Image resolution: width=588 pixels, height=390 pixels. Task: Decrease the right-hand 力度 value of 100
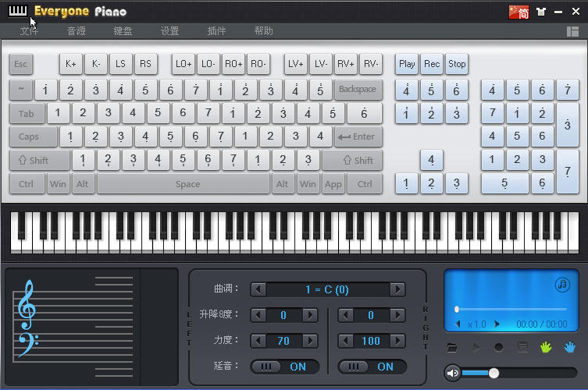[345, 341]
